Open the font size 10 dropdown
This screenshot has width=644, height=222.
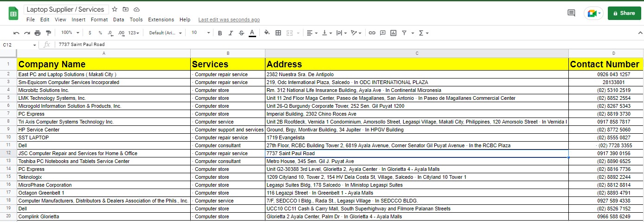click(x=200, y=33)
